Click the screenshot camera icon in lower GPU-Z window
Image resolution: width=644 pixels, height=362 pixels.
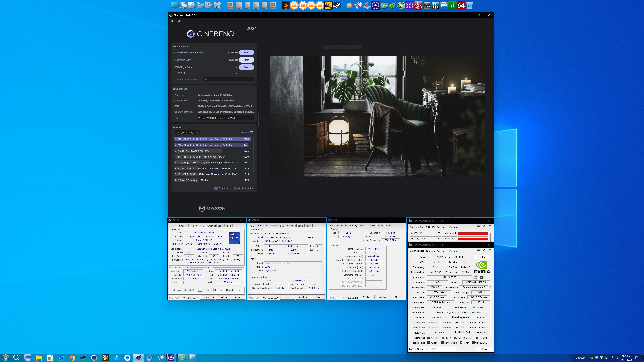point(478,250)
